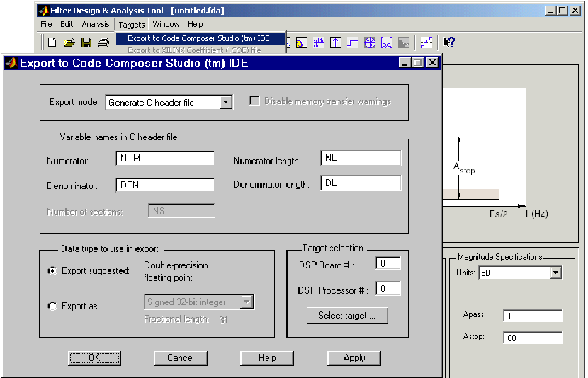The image size is (588, 378).
Task: Click the Apass value field
Action: tap(533, 316)
